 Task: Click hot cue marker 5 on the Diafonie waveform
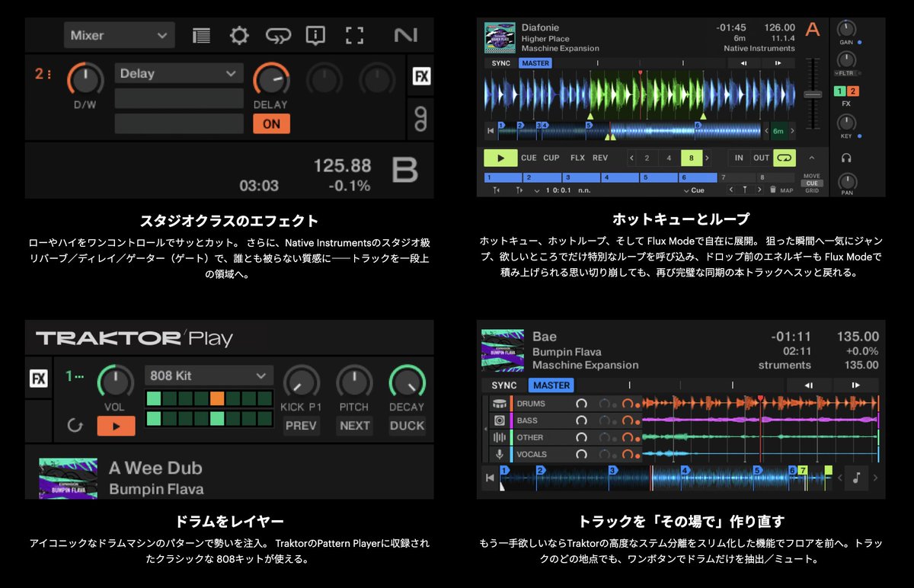click(589, 126)
